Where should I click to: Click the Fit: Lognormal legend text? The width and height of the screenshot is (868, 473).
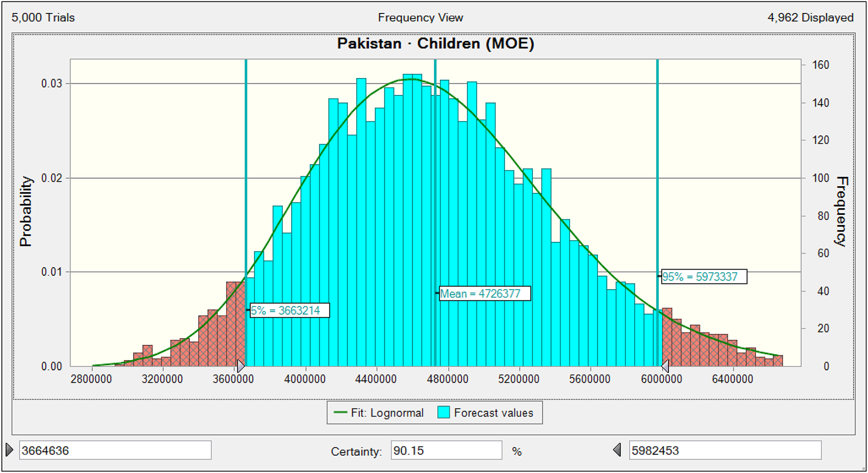pos(387,413)
